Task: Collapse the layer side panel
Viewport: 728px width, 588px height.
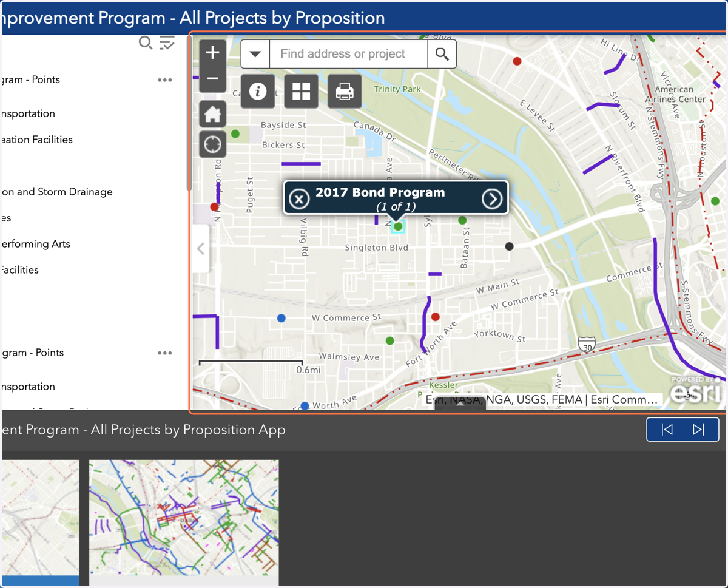Action: pos(201,248)
